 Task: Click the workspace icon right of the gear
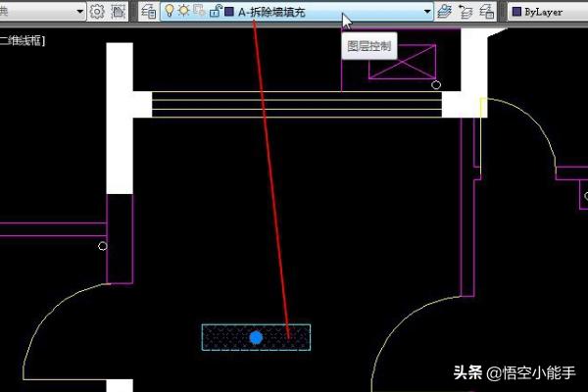point(119,12)
